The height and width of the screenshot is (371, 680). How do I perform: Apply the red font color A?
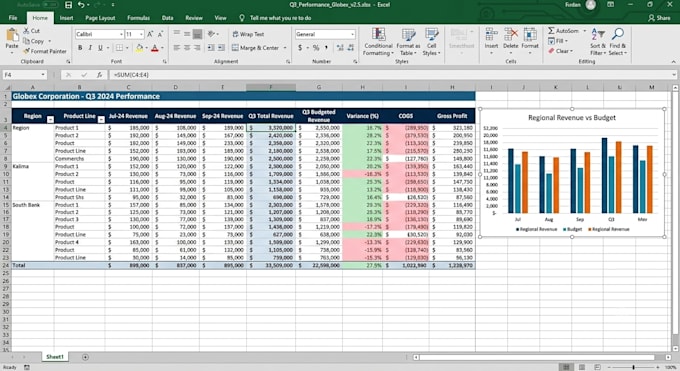[x=155, y=48]
